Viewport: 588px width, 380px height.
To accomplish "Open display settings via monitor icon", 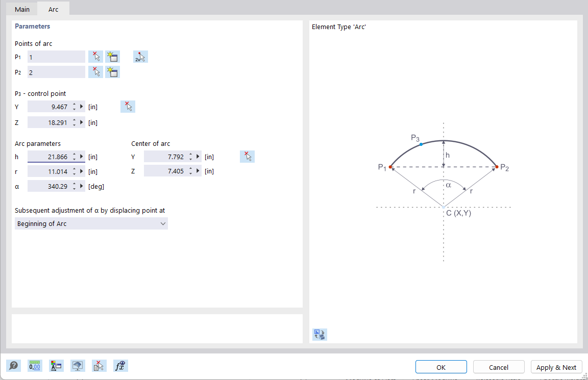I will coord(78,366).
